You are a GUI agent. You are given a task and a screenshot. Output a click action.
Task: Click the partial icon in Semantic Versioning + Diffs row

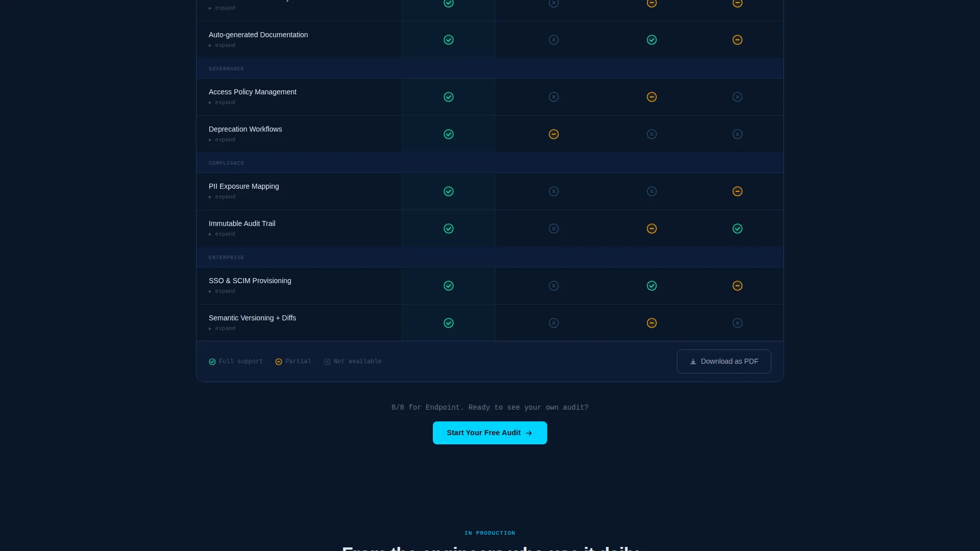(x=652, y=323)
